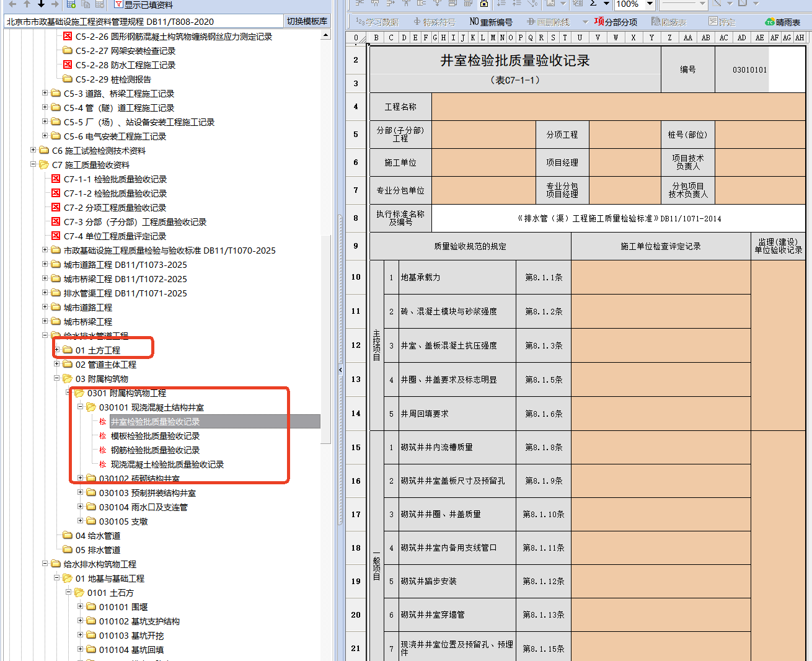Click the Sigma sum icon
Image resolution: width=812 pixels, height=661 pixels.
point(593,4)
